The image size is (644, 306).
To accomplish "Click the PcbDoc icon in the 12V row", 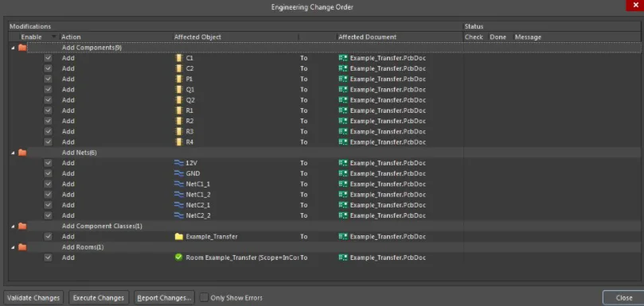I will click(343, 163).
